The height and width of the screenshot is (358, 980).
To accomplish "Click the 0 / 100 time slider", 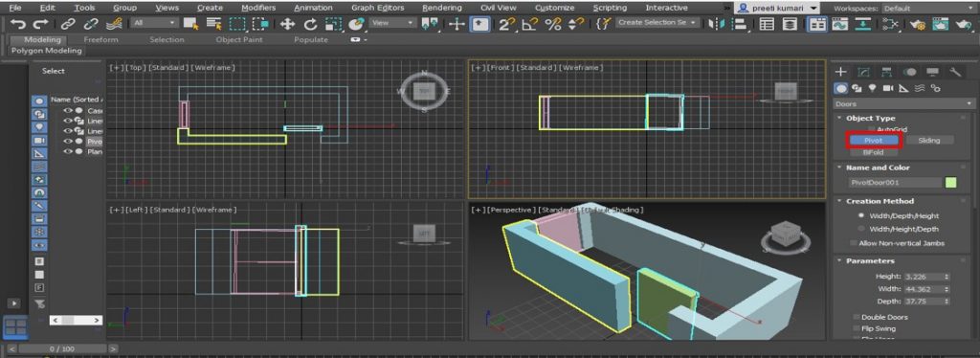I will (x=61, y=348).
